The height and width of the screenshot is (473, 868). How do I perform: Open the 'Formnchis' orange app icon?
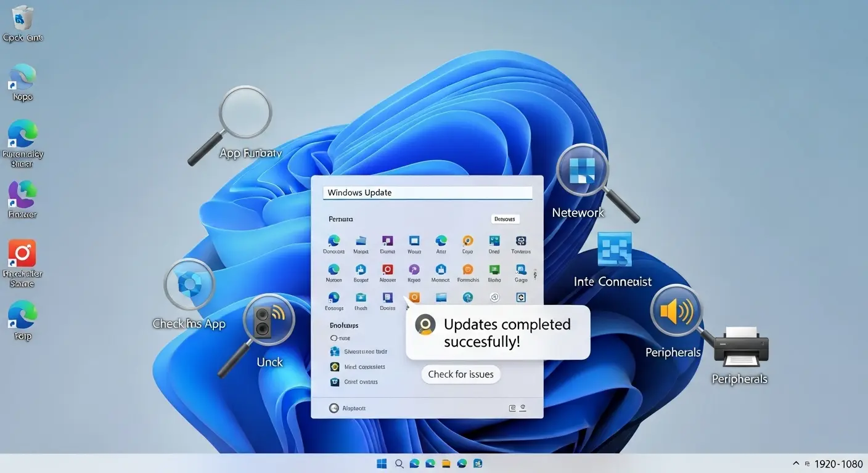467,269
